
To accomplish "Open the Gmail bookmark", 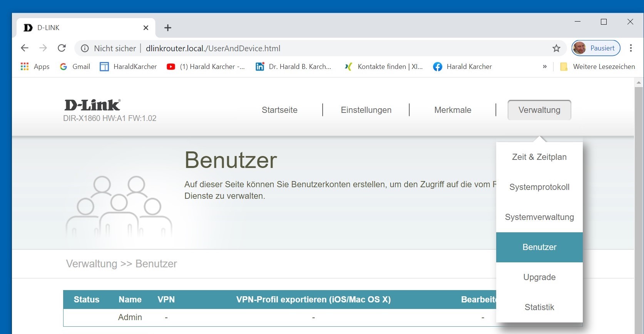I will tap(75, 67).
